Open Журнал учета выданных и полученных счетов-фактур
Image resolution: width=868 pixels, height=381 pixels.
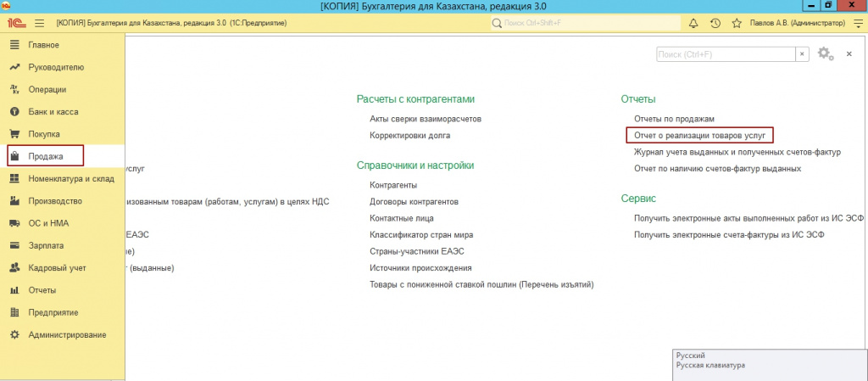(x=737, y=152)
